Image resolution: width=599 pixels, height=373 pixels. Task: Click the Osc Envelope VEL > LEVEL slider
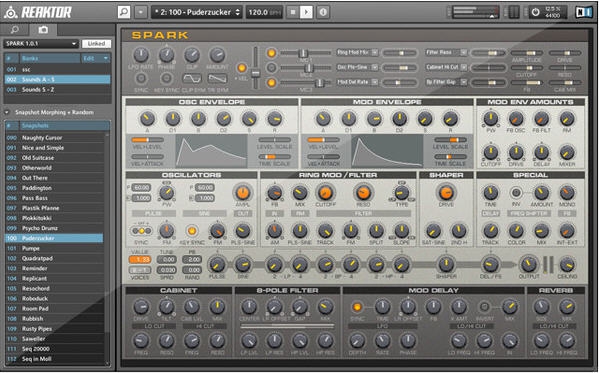click(147, 140)
